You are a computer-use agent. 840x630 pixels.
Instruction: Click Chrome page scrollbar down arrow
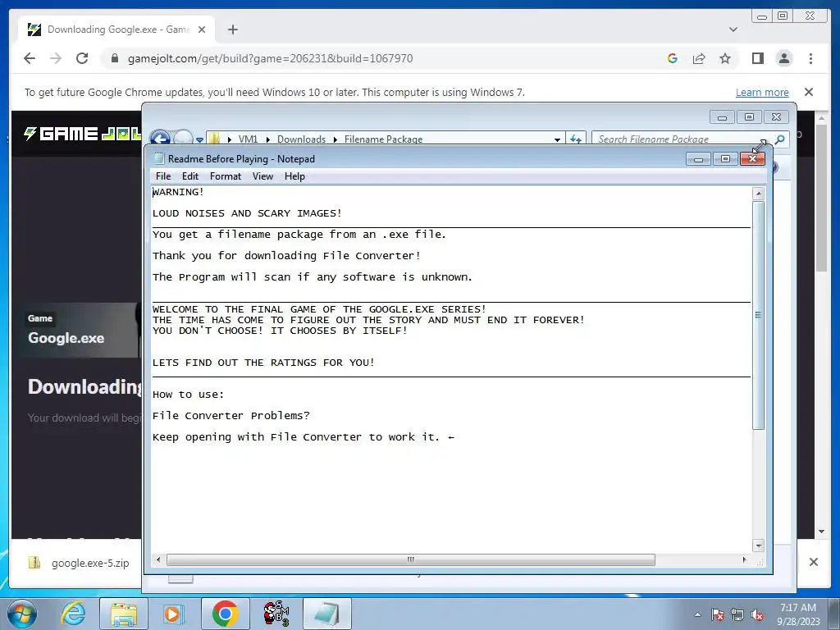click(822, 532)
